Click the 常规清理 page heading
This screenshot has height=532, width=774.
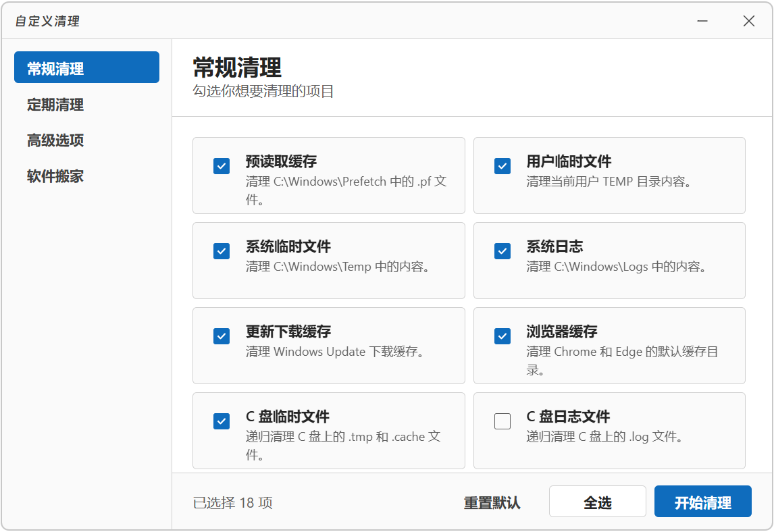(x=237, y=67)
